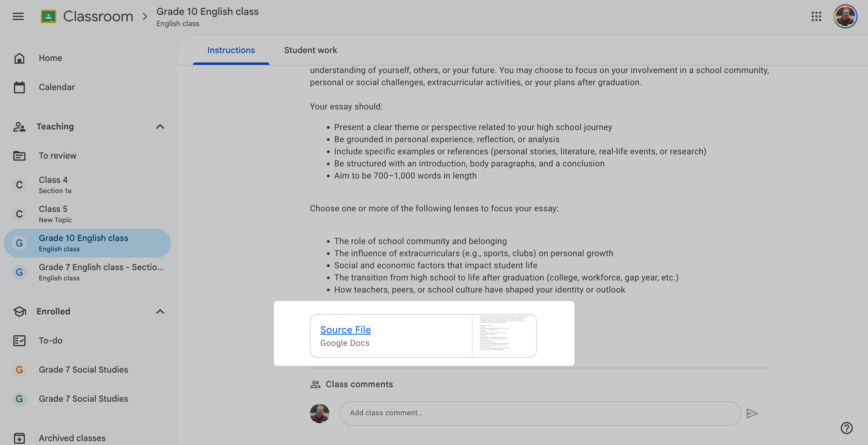Open the help question mark icon
868x445 pixels.
pos(846,428)
